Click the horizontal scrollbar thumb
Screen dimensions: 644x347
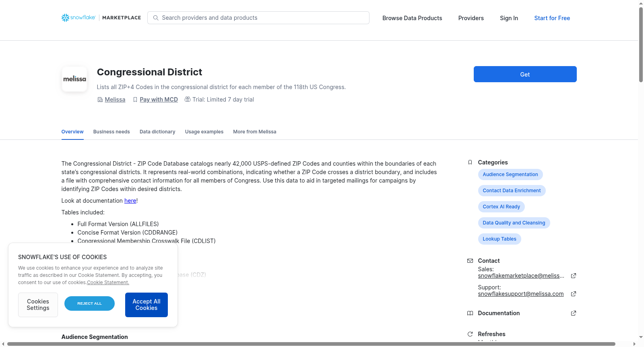311,344
